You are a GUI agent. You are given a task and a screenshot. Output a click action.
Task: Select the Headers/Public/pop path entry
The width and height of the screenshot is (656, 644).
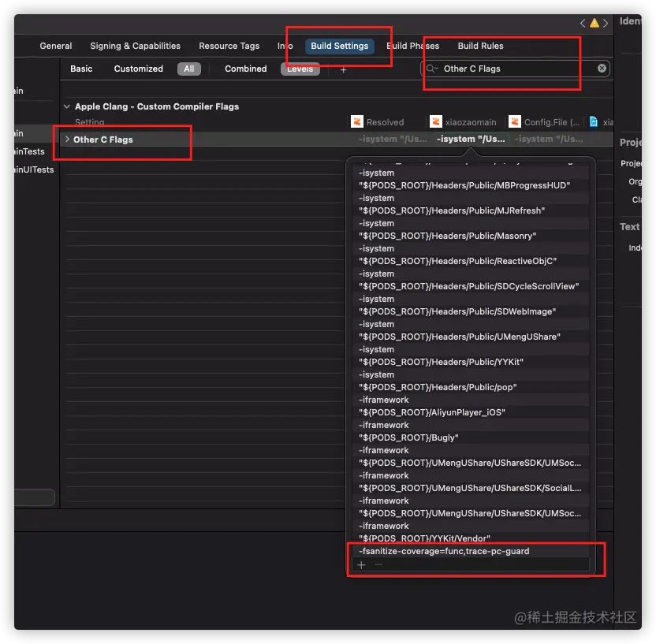coord(470,387)
